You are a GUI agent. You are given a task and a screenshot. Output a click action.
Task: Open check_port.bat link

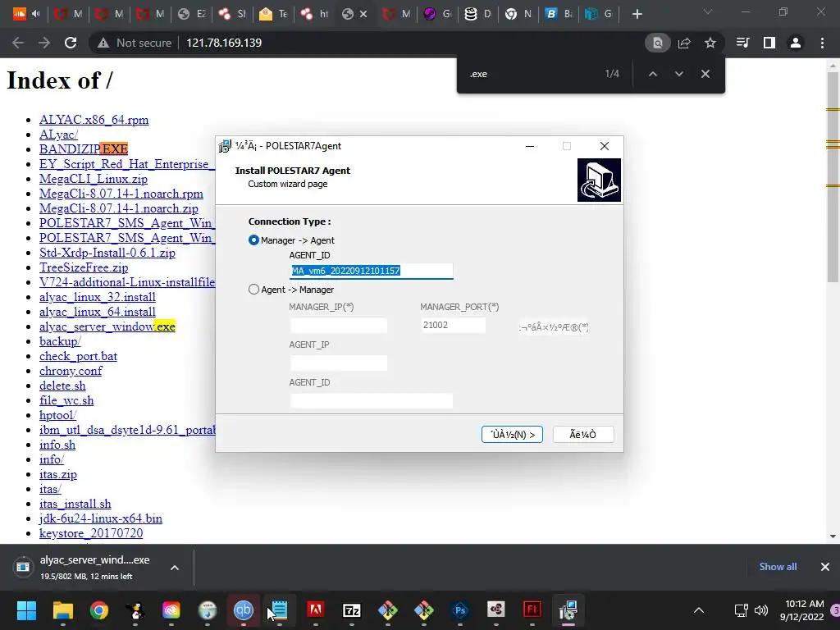coord(78,356)
